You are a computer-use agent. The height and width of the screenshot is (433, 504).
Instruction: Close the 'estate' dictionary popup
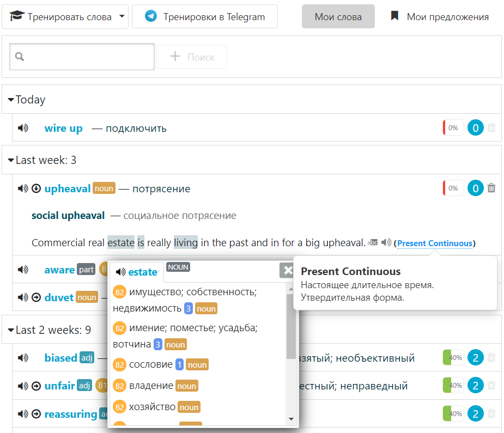coord(287,270)
